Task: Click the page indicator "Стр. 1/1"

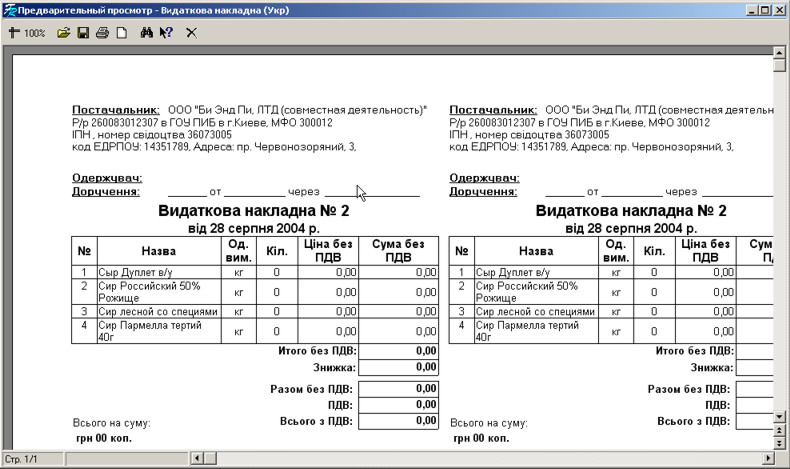Action: [x=24, y=458]
